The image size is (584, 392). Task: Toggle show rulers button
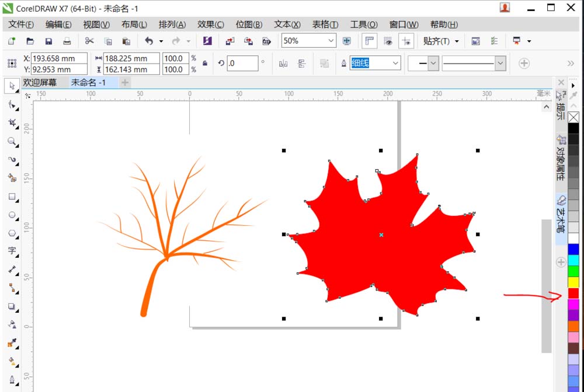(x=369, y=41)
